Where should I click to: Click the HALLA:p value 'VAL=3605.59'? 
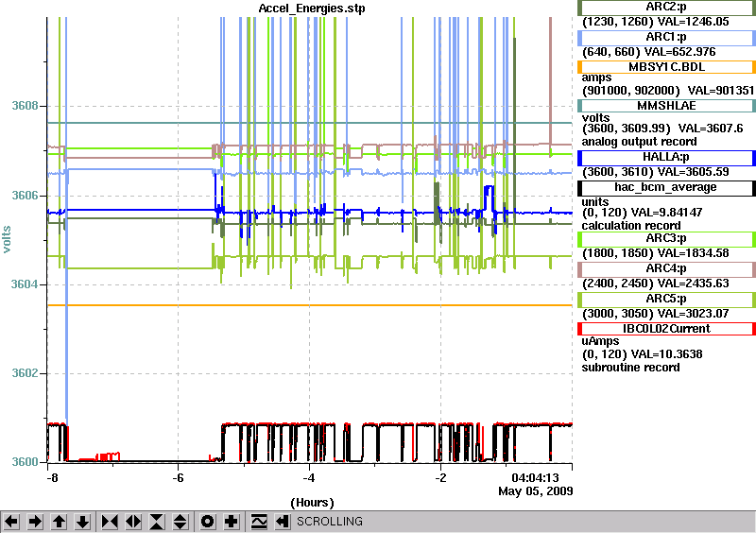tap(694, 172)
